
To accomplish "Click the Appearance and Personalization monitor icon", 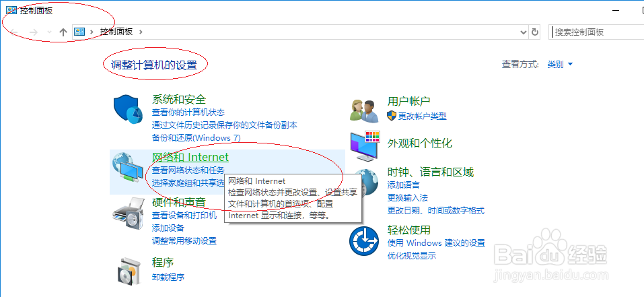I will click(365, 146).
